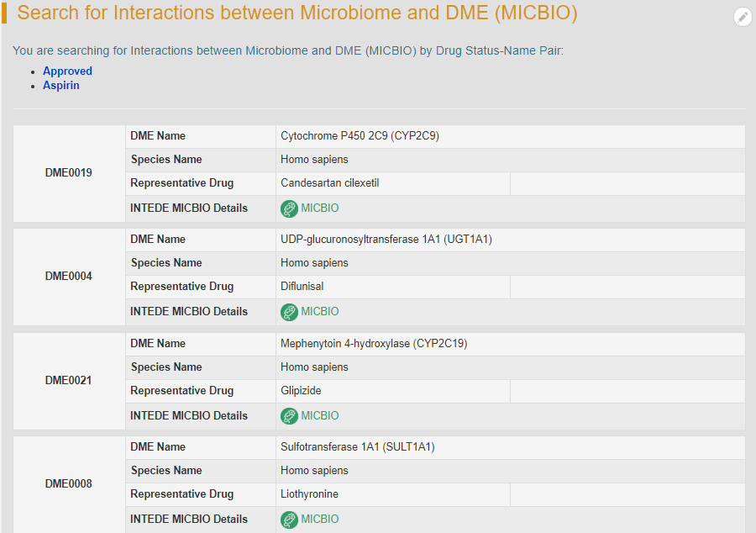Click the pencil edit icon at top right
Screen dimensions: 756x533
tap(743, 17)
